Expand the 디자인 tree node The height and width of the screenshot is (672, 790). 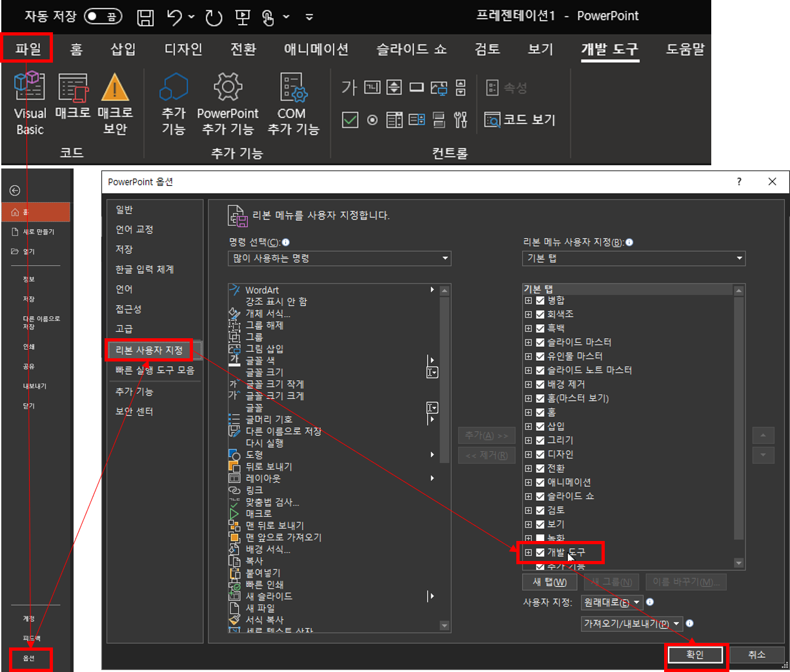pyautogui.click(x=529, y=454)
